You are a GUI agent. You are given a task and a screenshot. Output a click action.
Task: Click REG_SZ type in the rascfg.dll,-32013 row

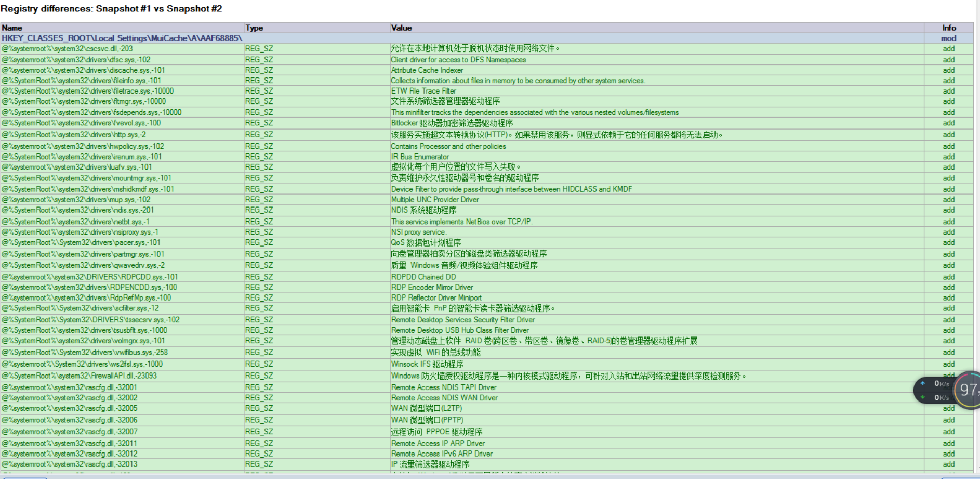pyautogui.click(x=259, y=464)
